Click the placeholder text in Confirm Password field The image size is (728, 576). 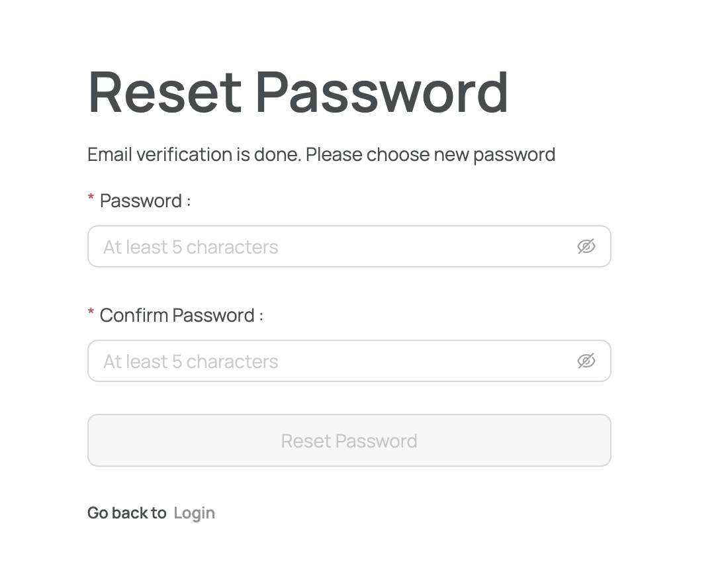coord(190,361)
